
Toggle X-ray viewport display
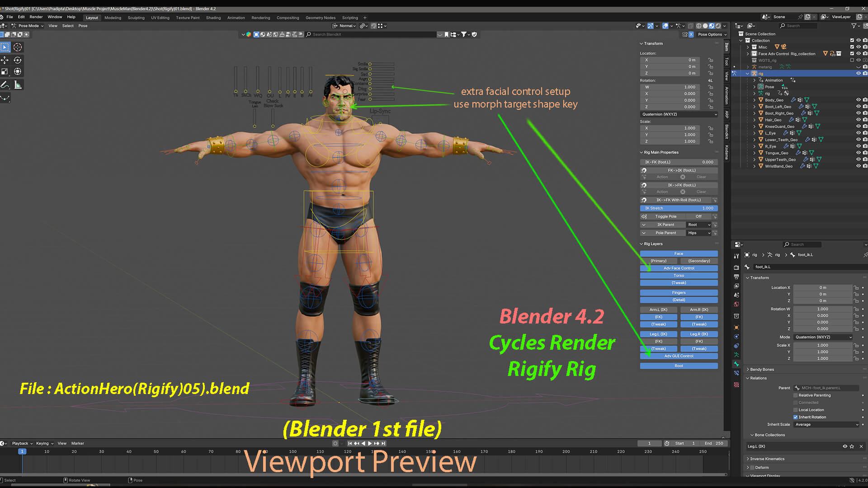pyautogui.click(x=690, y=26)
